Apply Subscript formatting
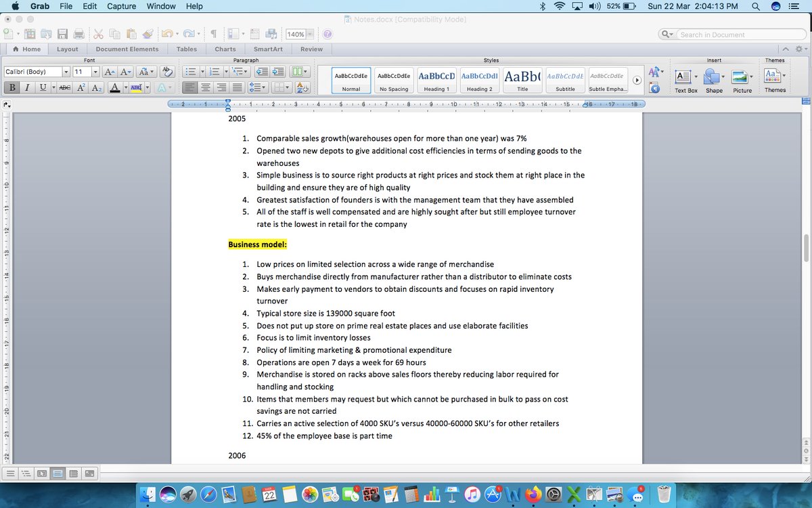The height and width of the screenshot is (508, 812). [97, 87]
